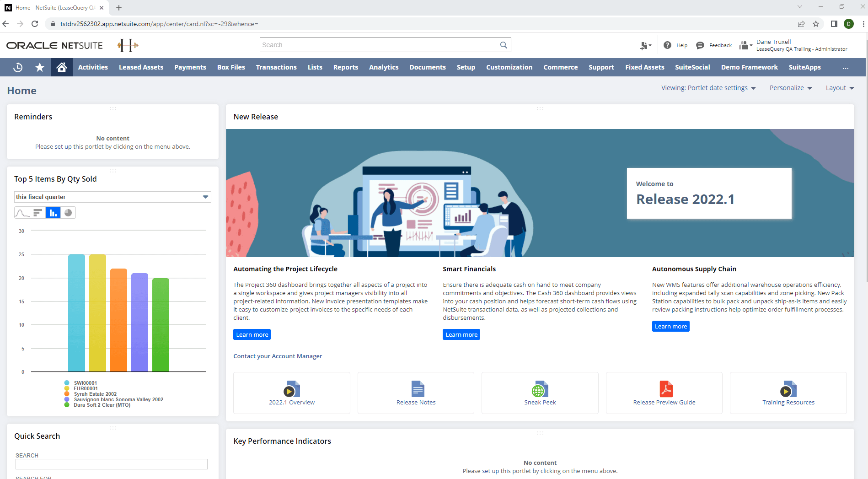This screenshot has height=479, width=868.
Task: Close the NetSuite browser tab
Action: [102, 8]
